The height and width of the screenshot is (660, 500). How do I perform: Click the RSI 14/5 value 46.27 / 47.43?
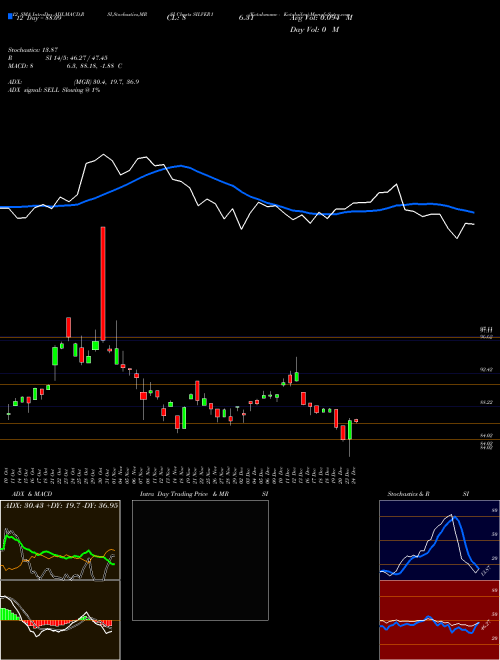(87, 58)
